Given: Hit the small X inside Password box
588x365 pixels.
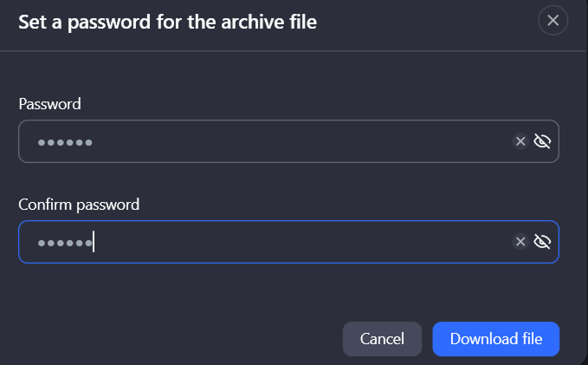Looking at the screenshot, I should (x=520, y=141).
